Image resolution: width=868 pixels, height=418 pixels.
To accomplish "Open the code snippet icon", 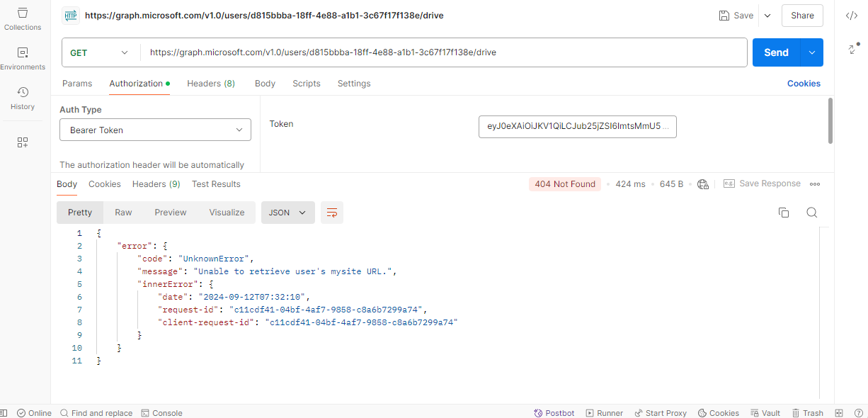I will pyautogui.click(x=852, y=16).
